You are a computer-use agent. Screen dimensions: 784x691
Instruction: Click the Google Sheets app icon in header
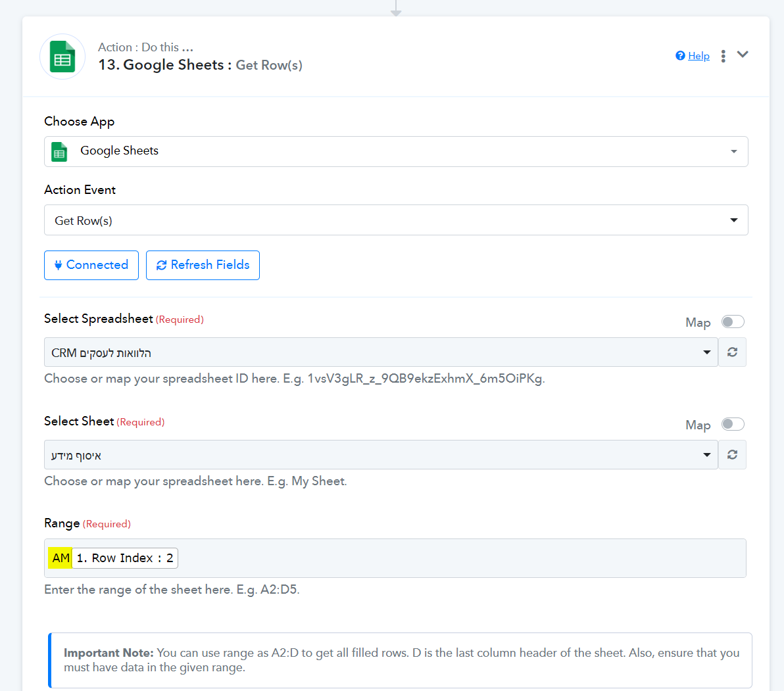coord(62,57)
